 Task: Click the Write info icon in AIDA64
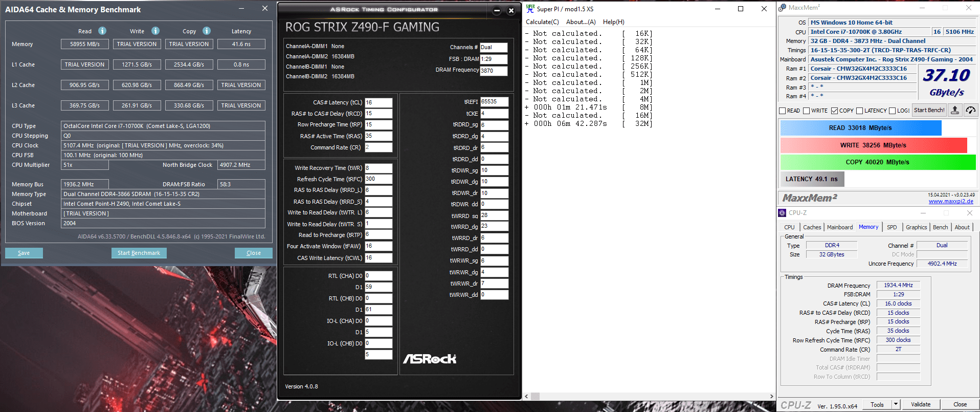pos(155,31)
